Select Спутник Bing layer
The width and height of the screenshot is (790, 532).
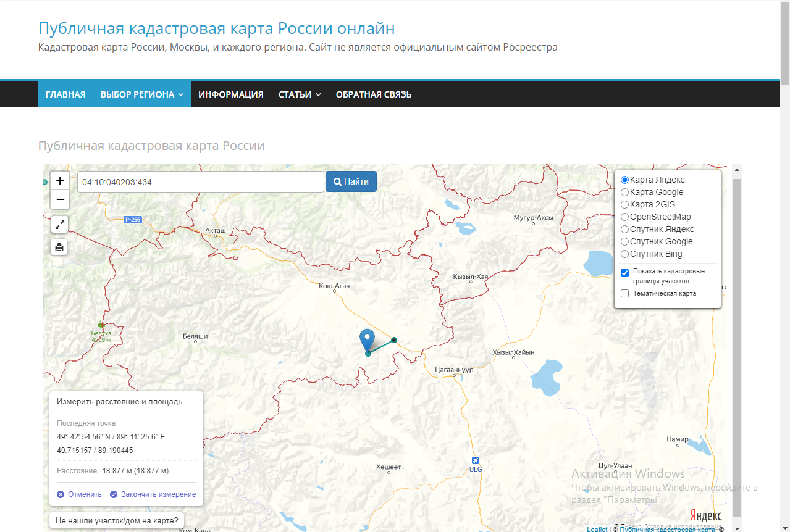(624, 254)
